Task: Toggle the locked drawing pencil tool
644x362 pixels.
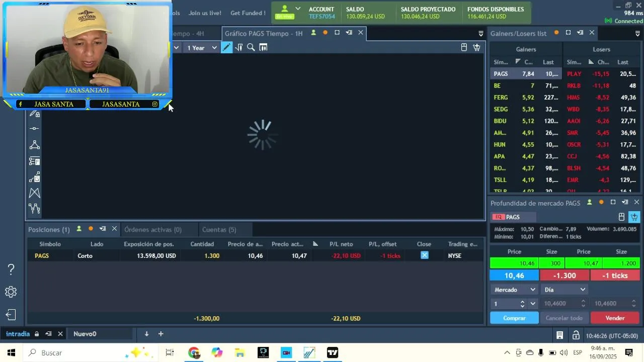Action: [x=34, y=114]
